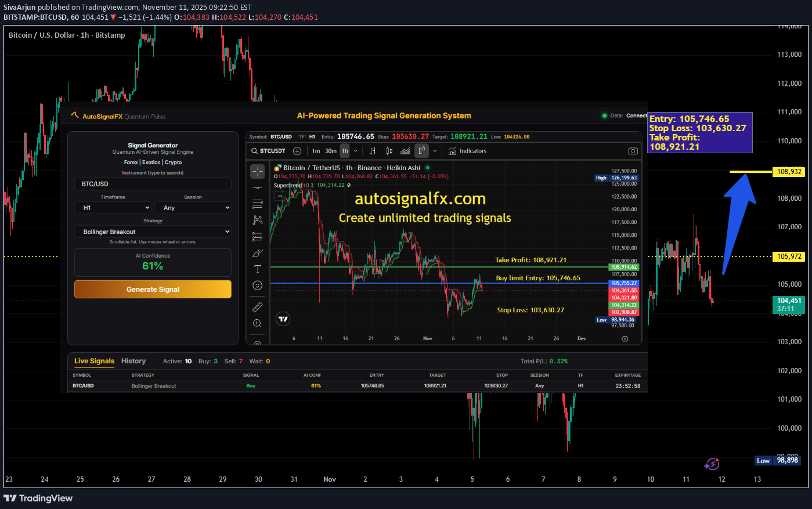812x509 pixels.
Task: Open the Indicators menu
Action: (x=468, y=151)
